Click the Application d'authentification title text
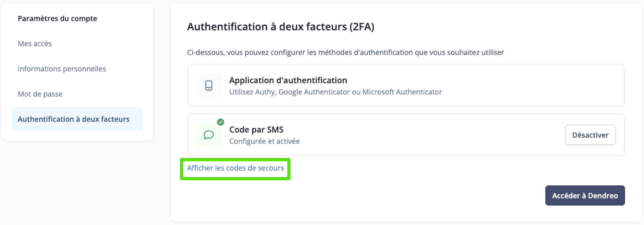The image size is (644, 225). 288,80
